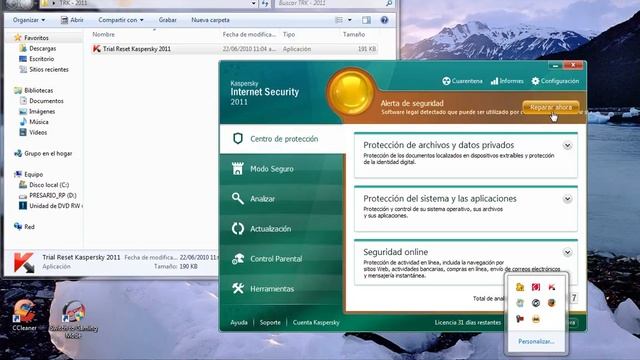Open the Música library

click(x=39, y=122)
